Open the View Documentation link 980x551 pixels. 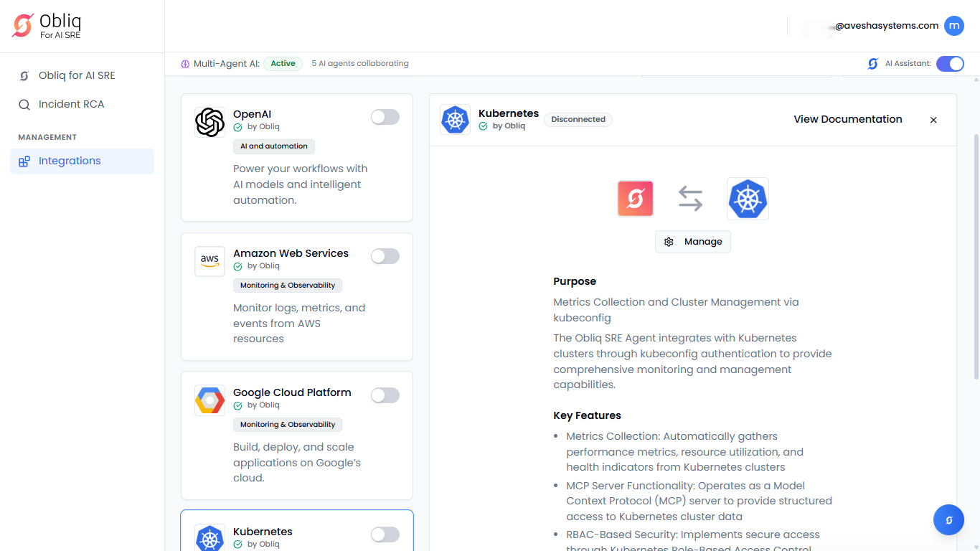coord(847,119)
